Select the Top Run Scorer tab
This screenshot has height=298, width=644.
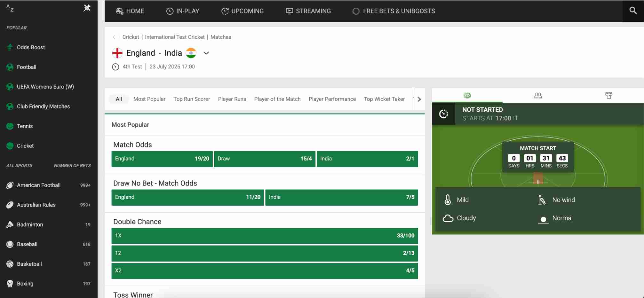coord(192,99)
